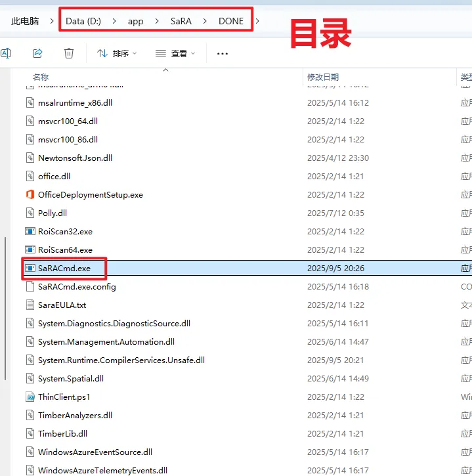The height and width of the screenshot is (476, 472).
Task: Click the left pane vertical scrollbar
Action: click(x=5, y=308)
